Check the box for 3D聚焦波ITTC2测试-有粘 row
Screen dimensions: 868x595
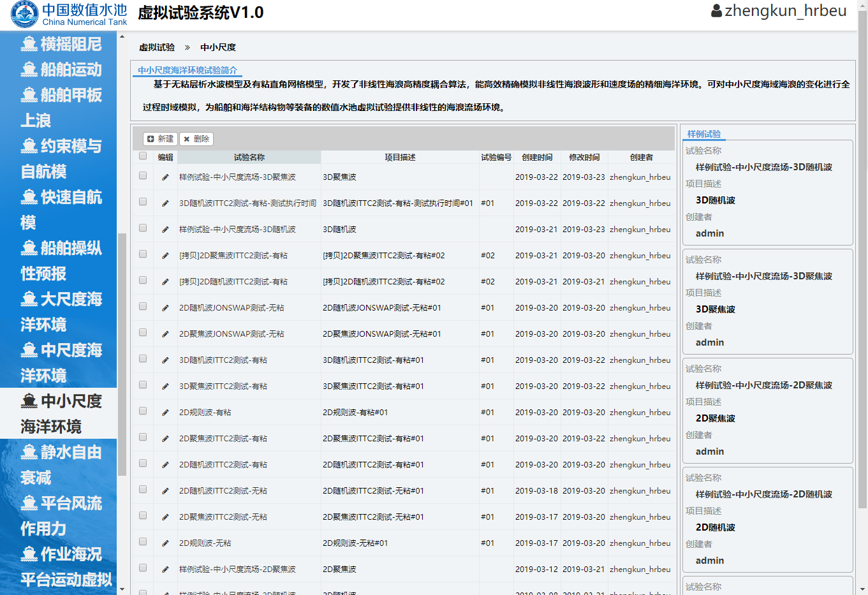click(143, 385)
